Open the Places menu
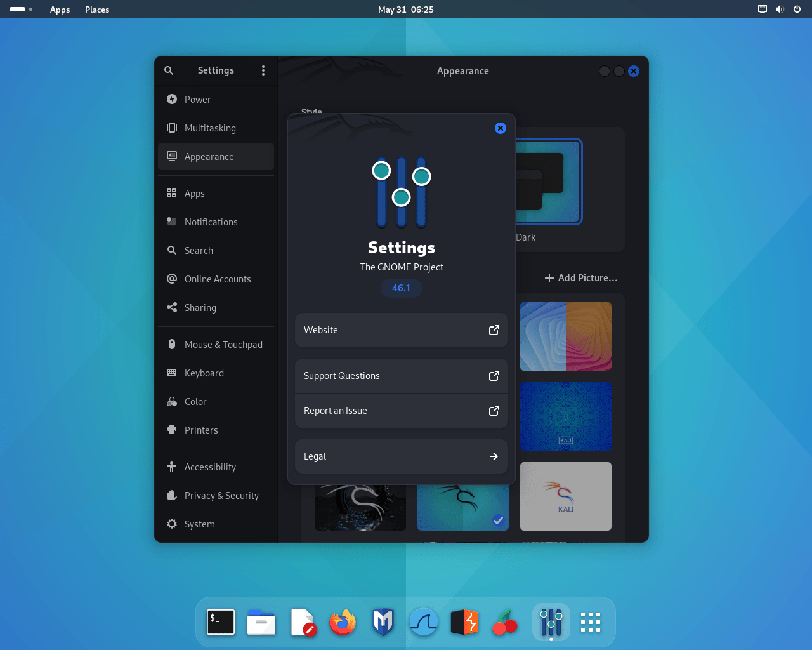 click(96, 9)
